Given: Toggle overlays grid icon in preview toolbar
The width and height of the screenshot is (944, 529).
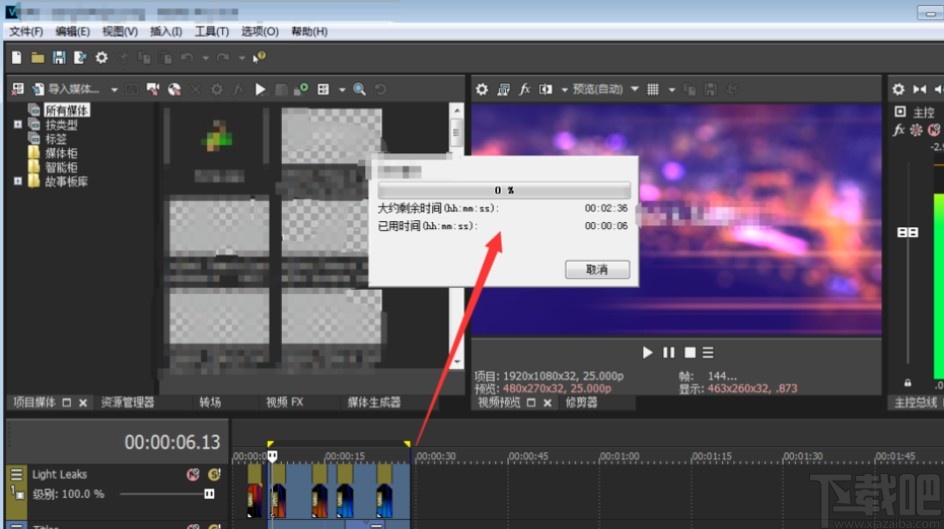Looking at the screenshot, I should click(653, 89).
